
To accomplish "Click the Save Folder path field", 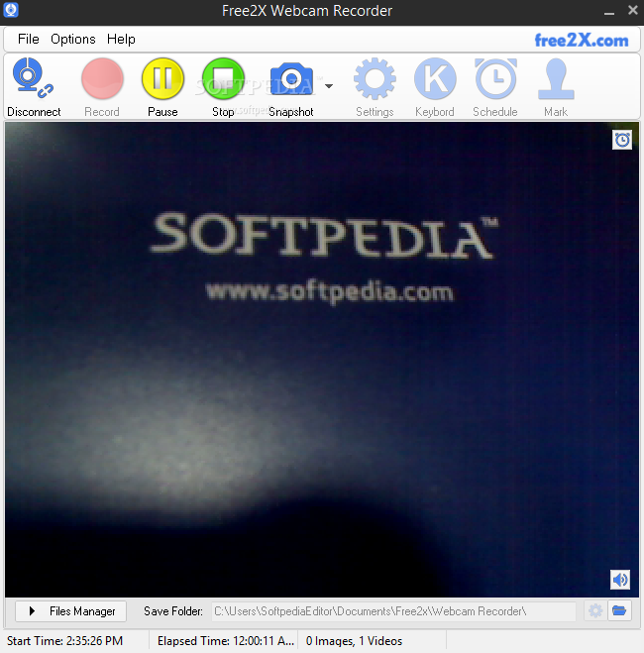I will [393, 611].
